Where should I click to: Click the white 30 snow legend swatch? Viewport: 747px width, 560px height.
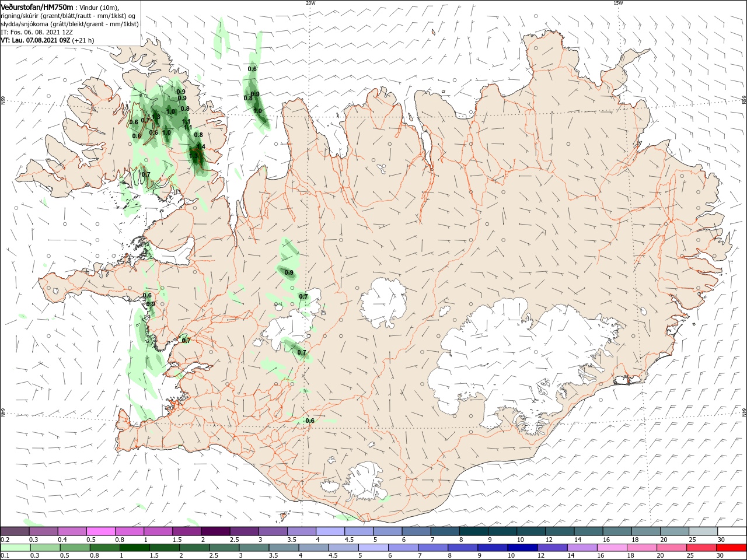(x=732, y=531)
